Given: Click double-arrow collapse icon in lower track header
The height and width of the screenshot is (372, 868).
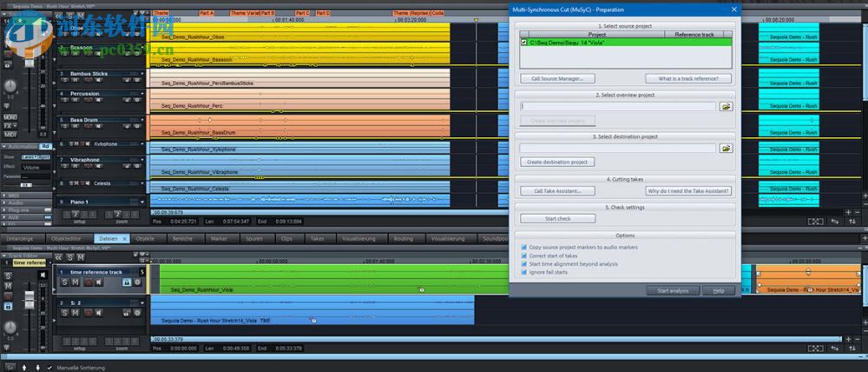Looking at the screenshot, I should (58, 257).
